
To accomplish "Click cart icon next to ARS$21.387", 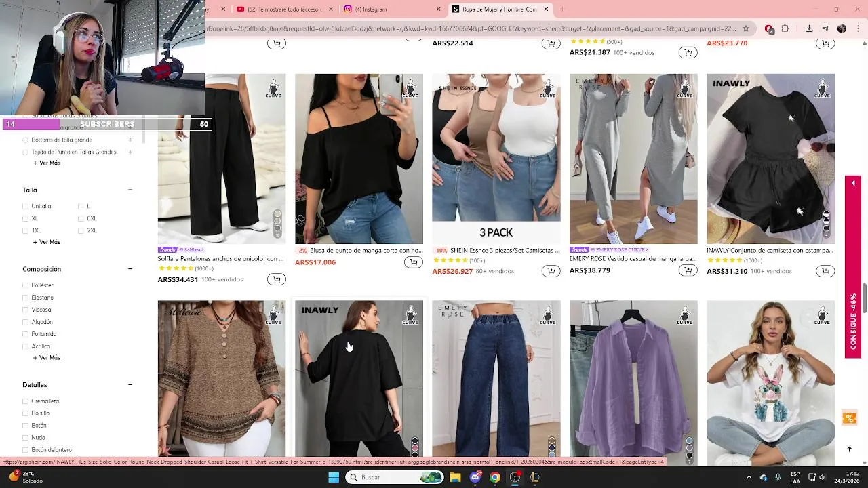I will click(x=688, y=52).
